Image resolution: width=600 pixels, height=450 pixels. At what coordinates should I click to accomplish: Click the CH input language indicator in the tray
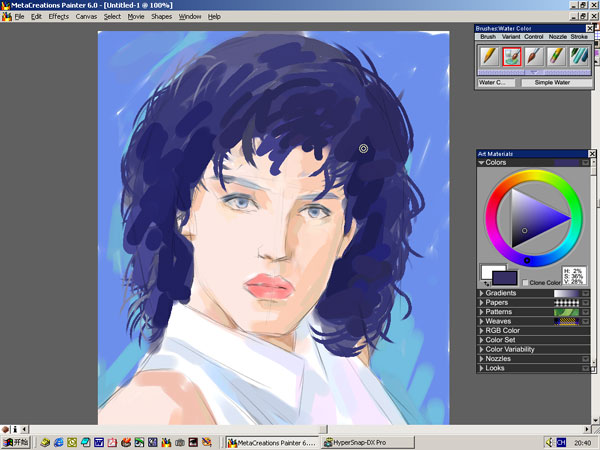(561, 442)
